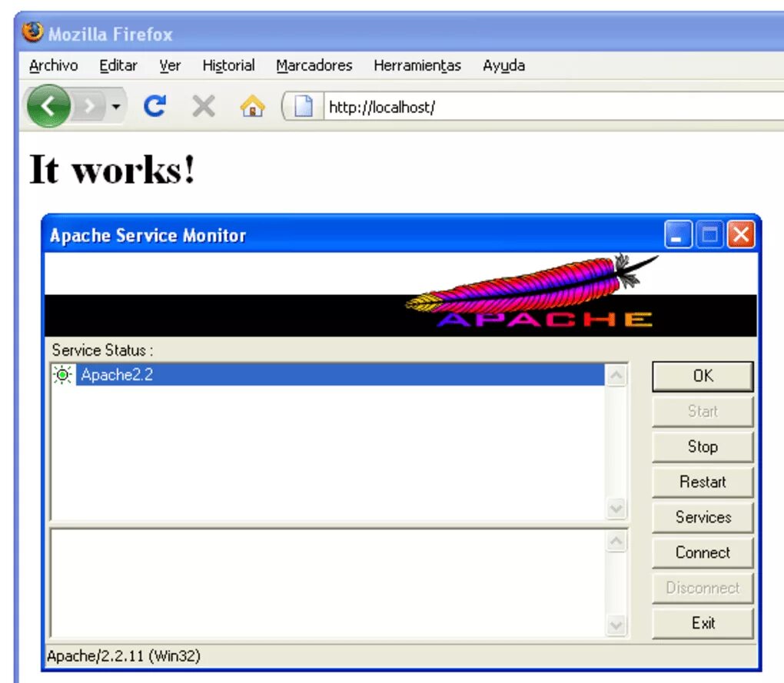Click scroll up arrow in service list
Viewport: 784px width, 683px height.
point(616,375)
